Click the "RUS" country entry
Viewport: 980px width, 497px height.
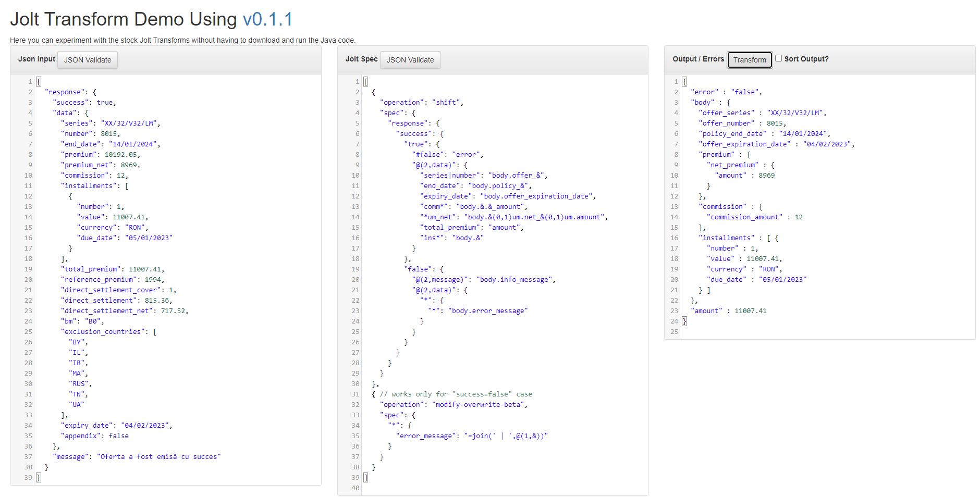pyautogui.click(x=80, y=384)
